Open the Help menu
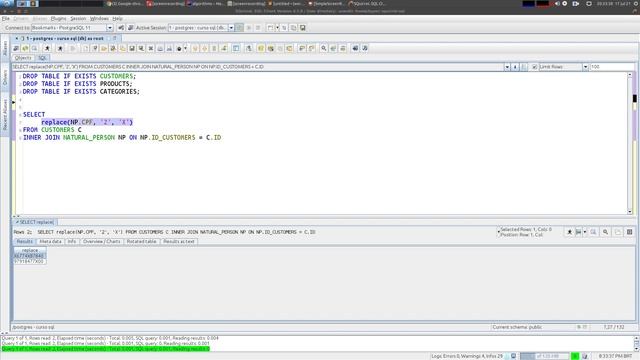Image resolution: width=640 pixels, height=360 pixels. click(118, 19)
